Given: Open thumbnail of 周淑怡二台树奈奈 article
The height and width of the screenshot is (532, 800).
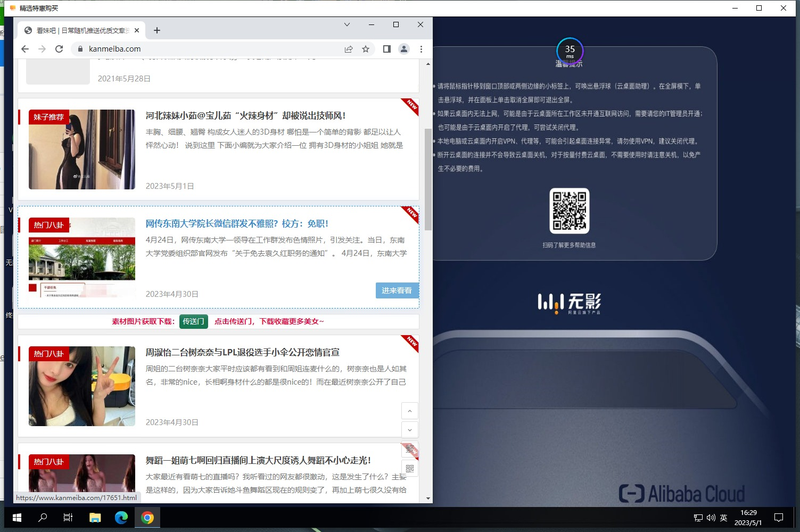Looking at the screenshot, I should point(82,386).
